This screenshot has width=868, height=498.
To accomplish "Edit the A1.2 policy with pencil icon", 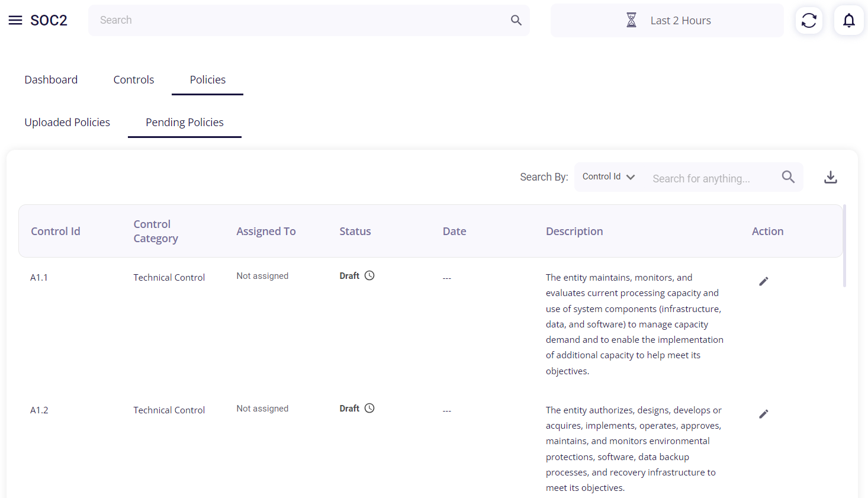I will (764, 414).
